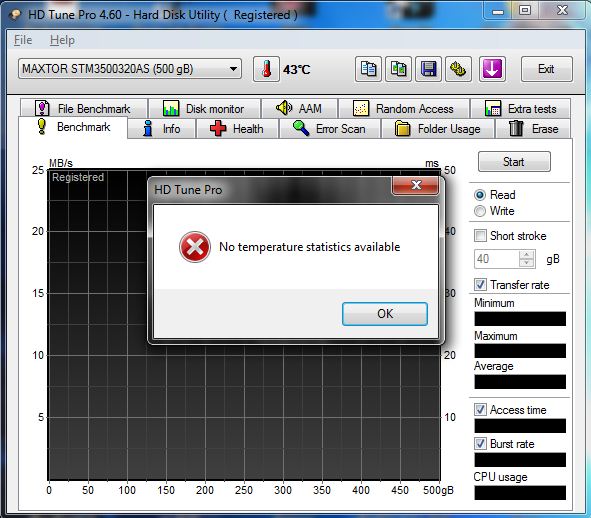
Task: Open the Help menu
Action: tap(62, 40)
